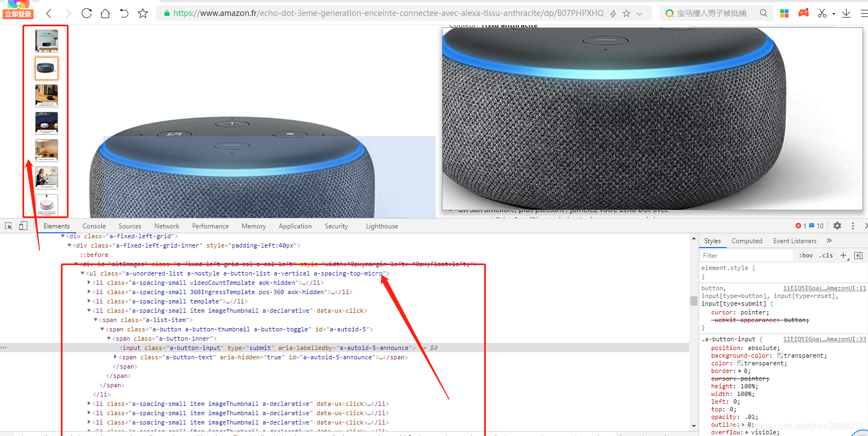Screen dimensions: 868x436
Task: Open first 11EIQ5IGqaL...AmazonUI:11 source link
Action: tap(825, 288)
